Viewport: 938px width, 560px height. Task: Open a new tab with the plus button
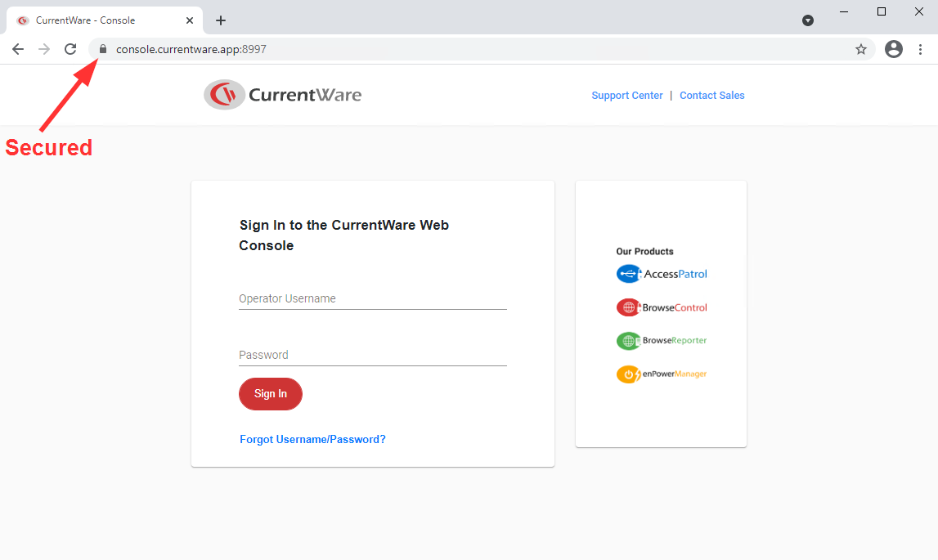221,20
